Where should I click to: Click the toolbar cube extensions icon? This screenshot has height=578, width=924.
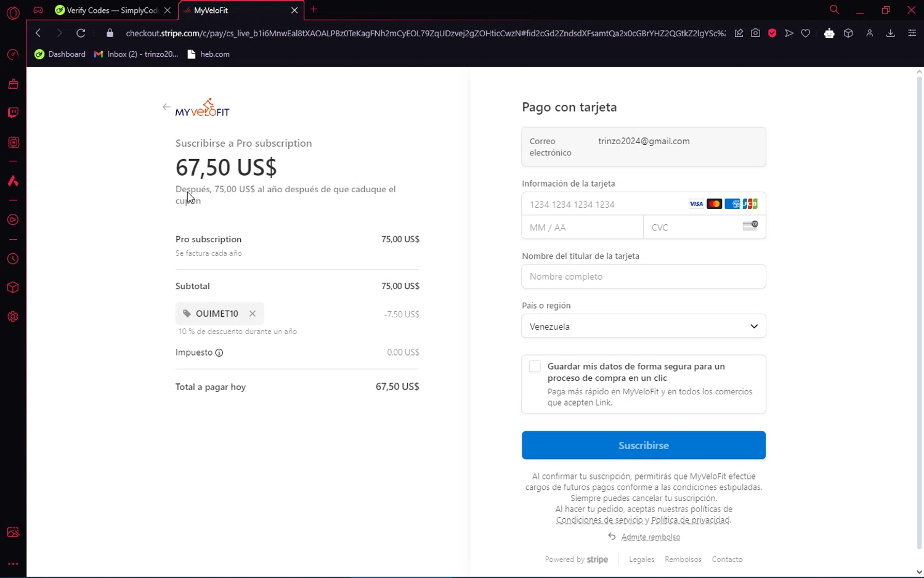point(848,33)
